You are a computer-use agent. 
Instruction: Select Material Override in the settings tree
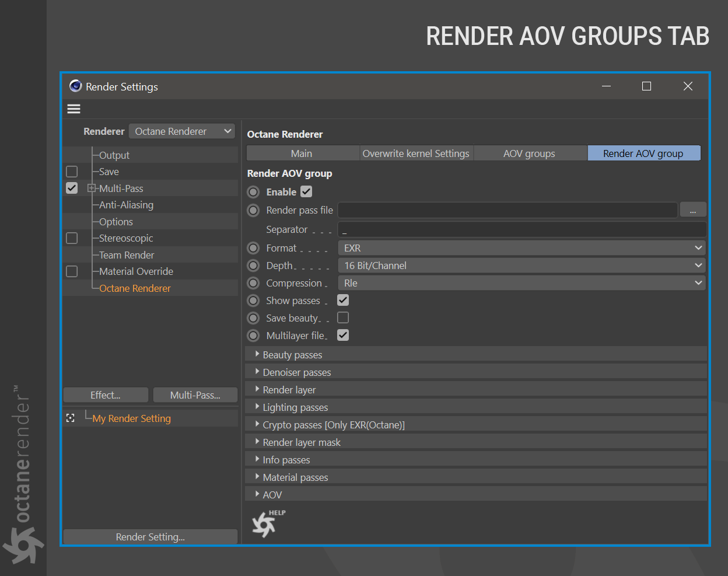[136, 271]
